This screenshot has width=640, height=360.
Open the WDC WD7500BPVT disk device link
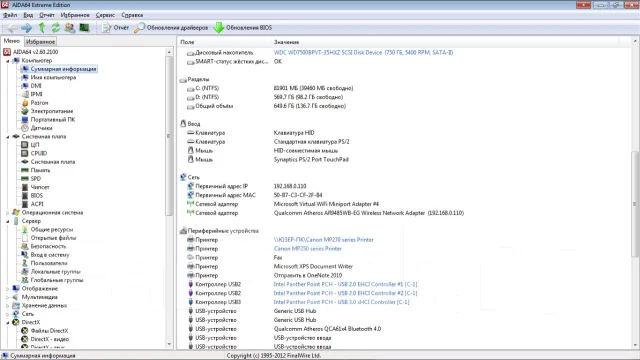pos(363,53)
